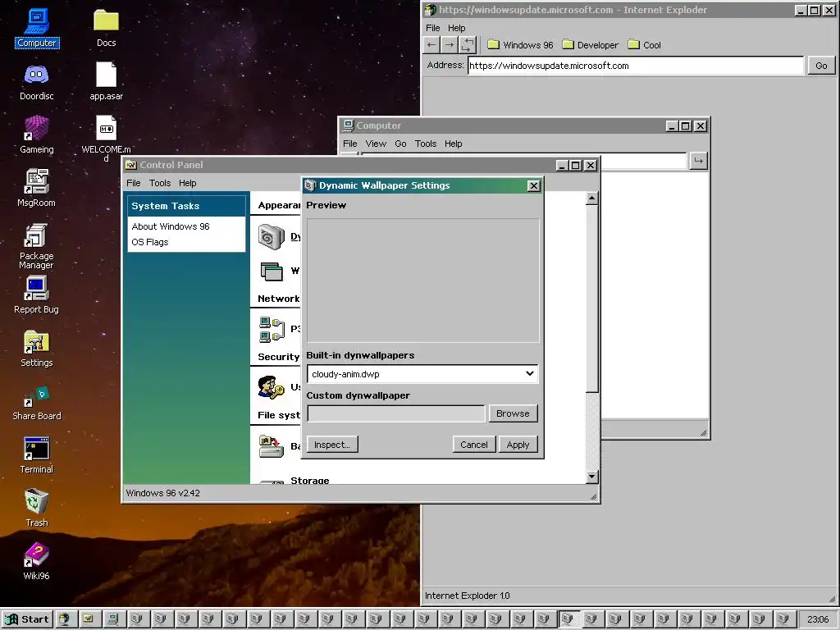Click the Custom dynwallpaper path field
Screen dimensions: 840x630
point(396,413)
